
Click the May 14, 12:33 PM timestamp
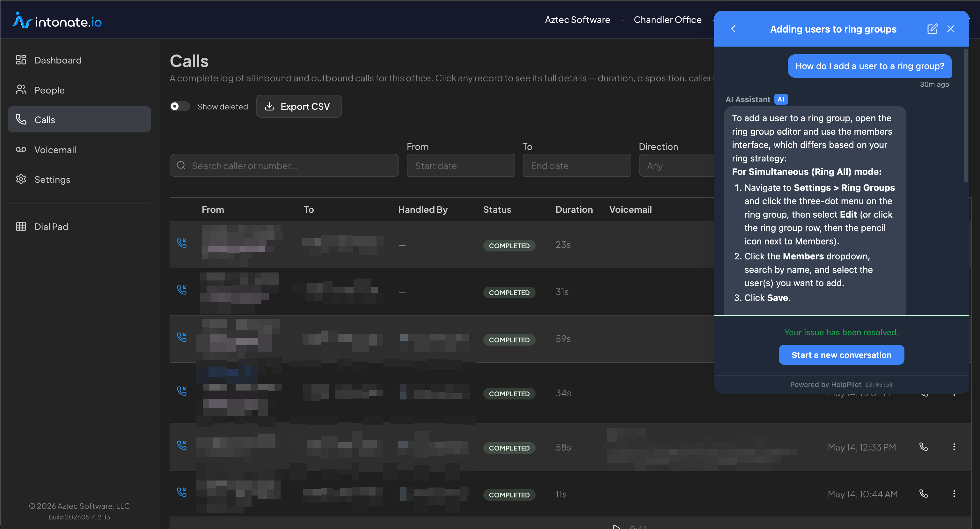click(862, 447)
